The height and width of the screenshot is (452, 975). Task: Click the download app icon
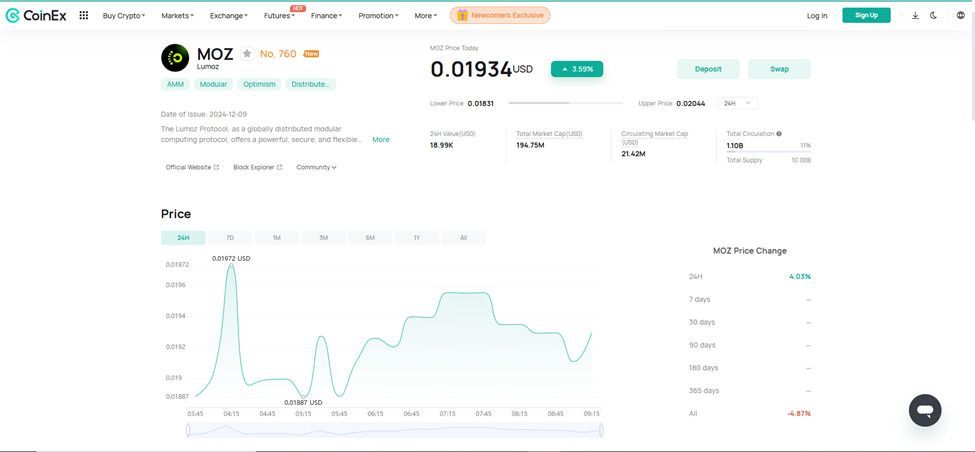(915, 16)
